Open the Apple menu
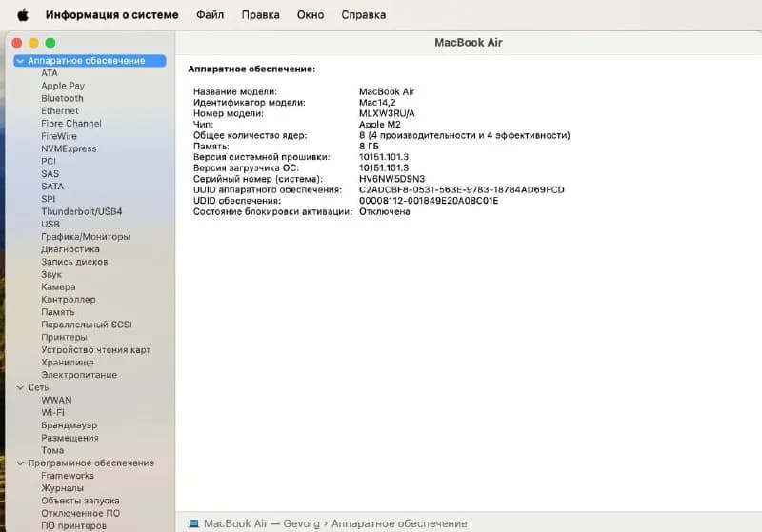The height and width of the screenshot is (532, 762). click(x=23, y=15)
